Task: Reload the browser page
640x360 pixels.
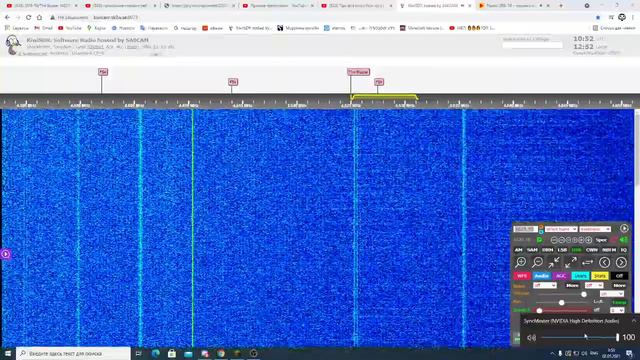Action: (x=28, y=18)
